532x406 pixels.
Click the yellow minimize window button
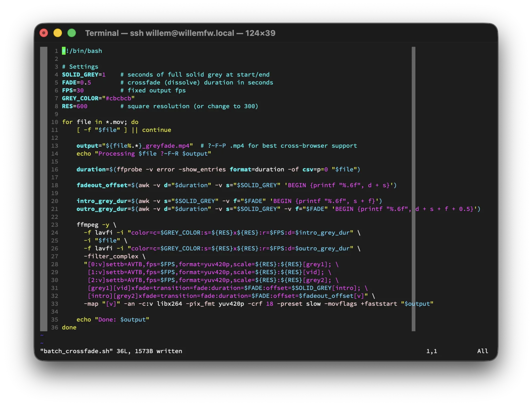[58, 33]
